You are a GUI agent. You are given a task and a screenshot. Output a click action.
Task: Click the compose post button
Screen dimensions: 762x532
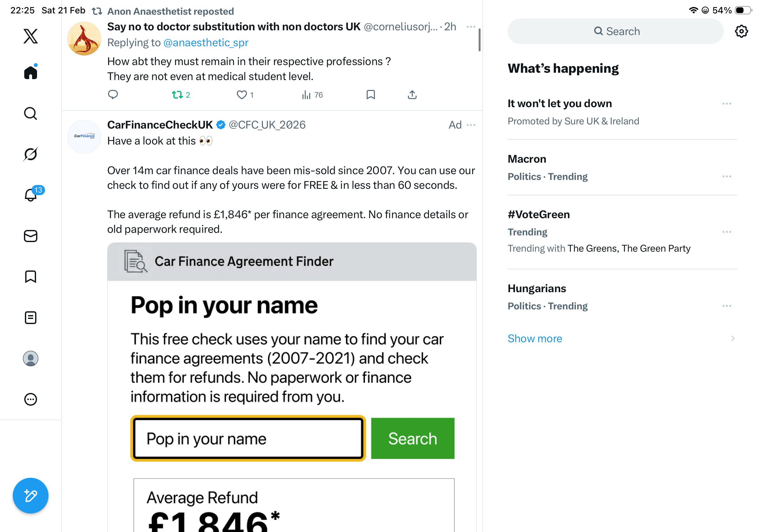point(31,496)
